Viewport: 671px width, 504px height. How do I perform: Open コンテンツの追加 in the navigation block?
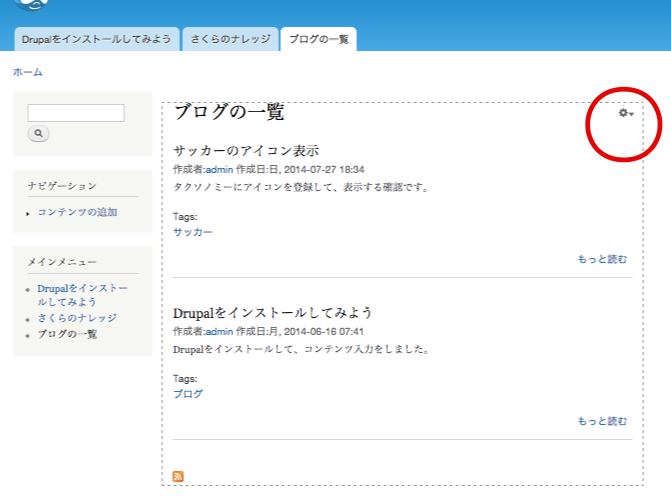point(77,212)
